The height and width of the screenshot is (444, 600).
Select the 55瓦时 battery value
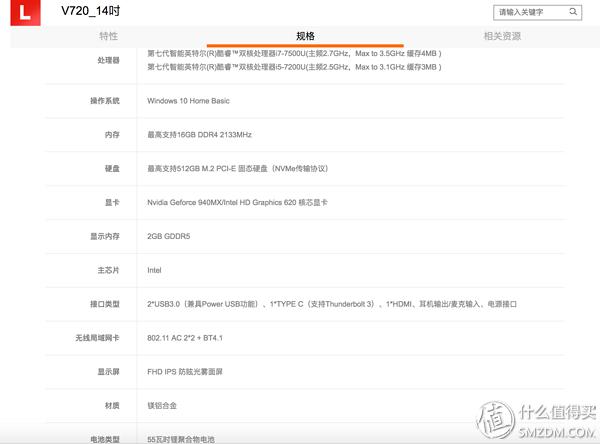(181, 439)
